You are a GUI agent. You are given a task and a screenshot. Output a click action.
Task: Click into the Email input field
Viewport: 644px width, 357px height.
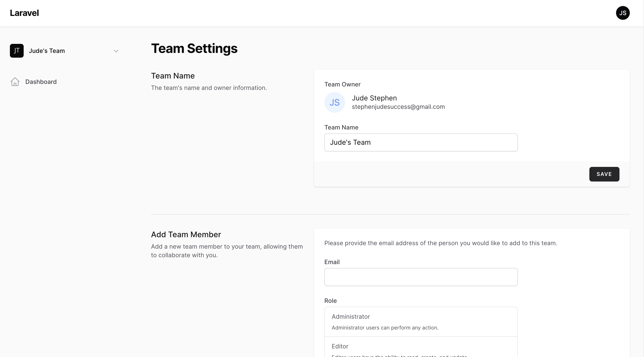point(421,277)
